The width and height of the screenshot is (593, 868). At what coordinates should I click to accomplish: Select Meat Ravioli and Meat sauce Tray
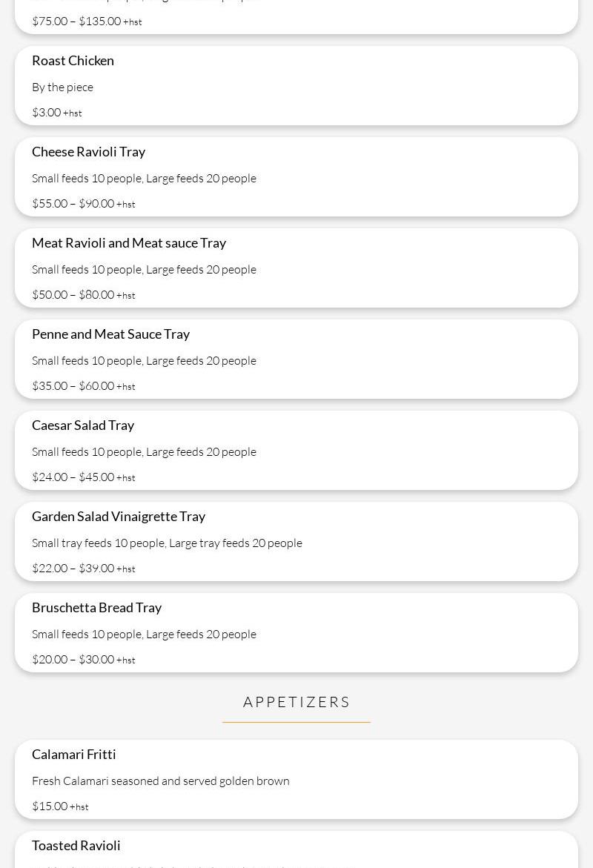click(x=129, y=243)
